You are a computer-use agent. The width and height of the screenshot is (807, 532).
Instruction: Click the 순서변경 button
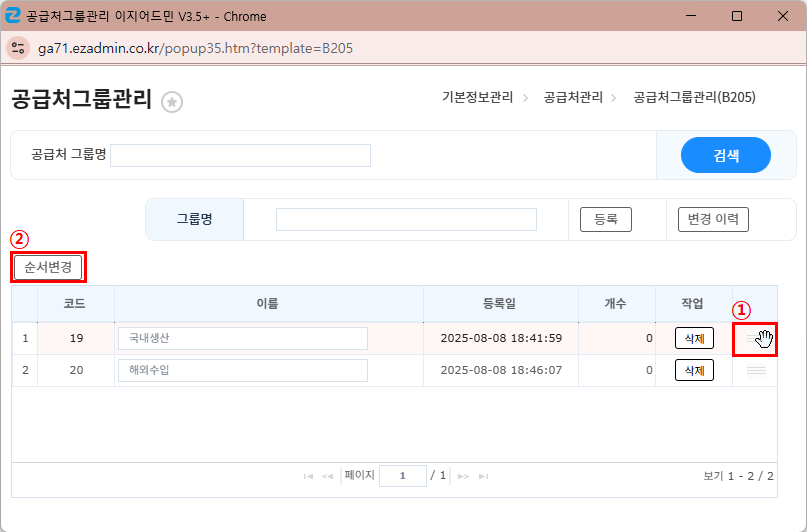tap(48, 267)
